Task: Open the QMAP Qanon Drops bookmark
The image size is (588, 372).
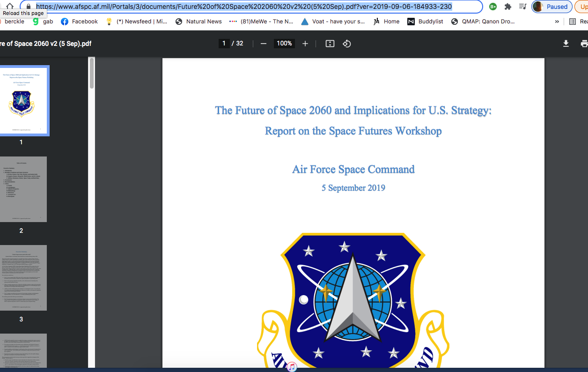Action: pyautogui.click(x=483, y=22)
